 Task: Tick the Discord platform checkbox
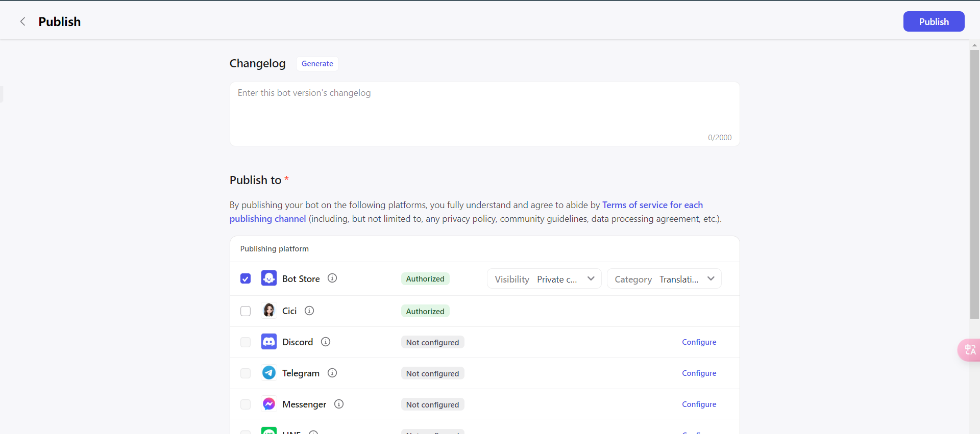(246, 342)
